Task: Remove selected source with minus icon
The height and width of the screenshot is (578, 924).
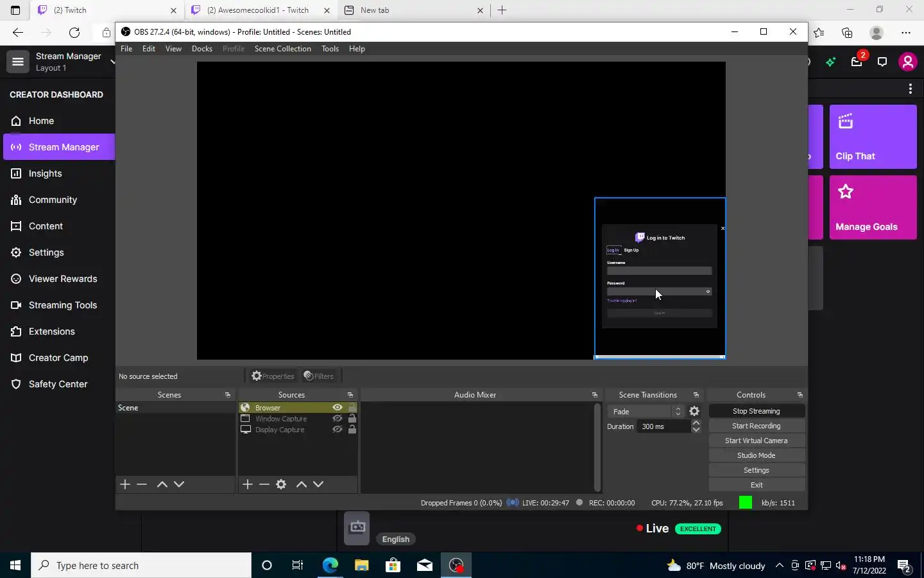Action: (x=264, y=484)
